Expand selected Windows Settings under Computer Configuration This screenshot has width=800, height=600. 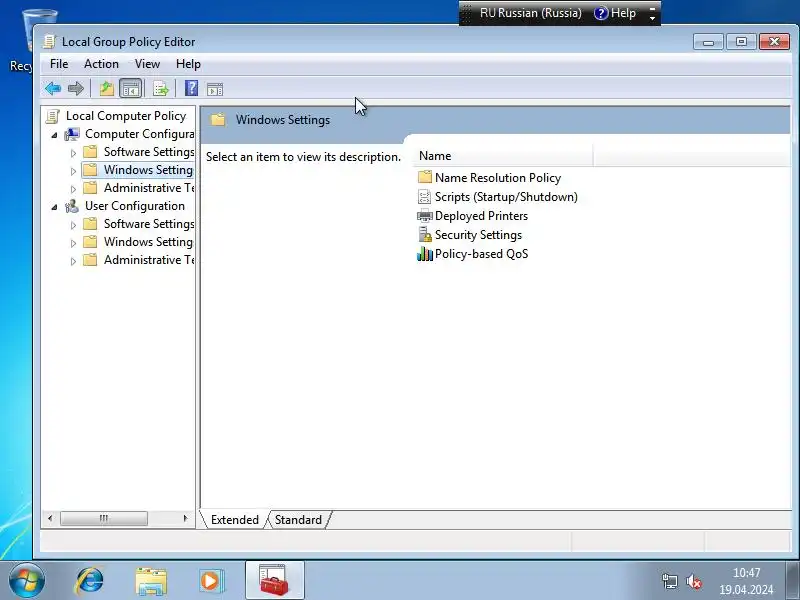click(x=73, y=171)
